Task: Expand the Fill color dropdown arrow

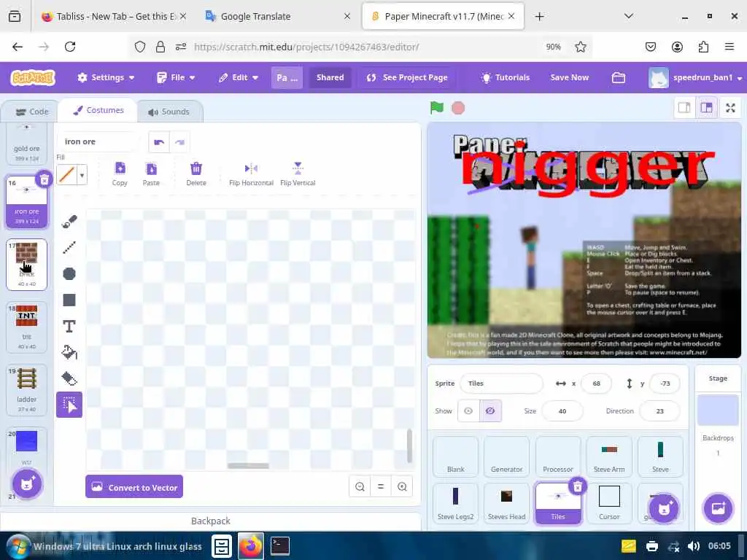Action: point(82,175)
